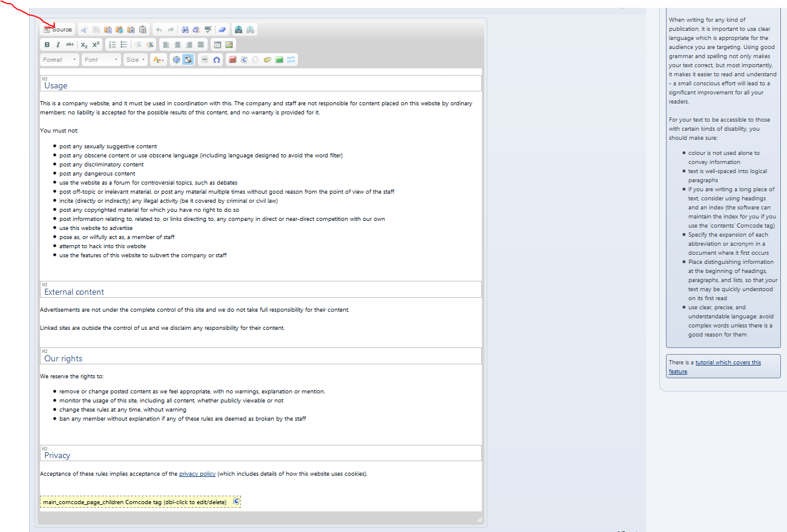The width and height of the screenshot is (787, 532).
Task: Switch to Source editing mode
Action: [x=58, y=30]
